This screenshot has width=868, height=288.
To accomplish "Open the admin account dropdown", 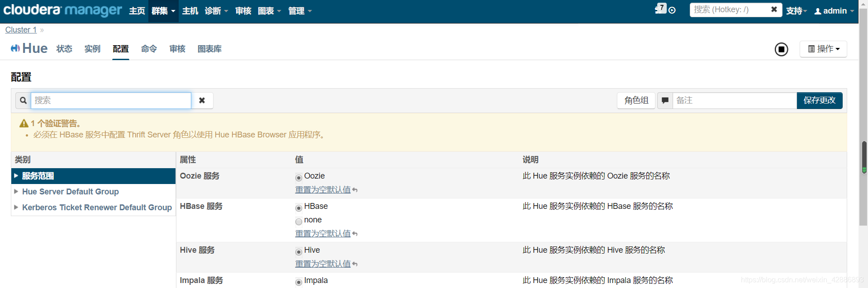I will tap(834, 11).
